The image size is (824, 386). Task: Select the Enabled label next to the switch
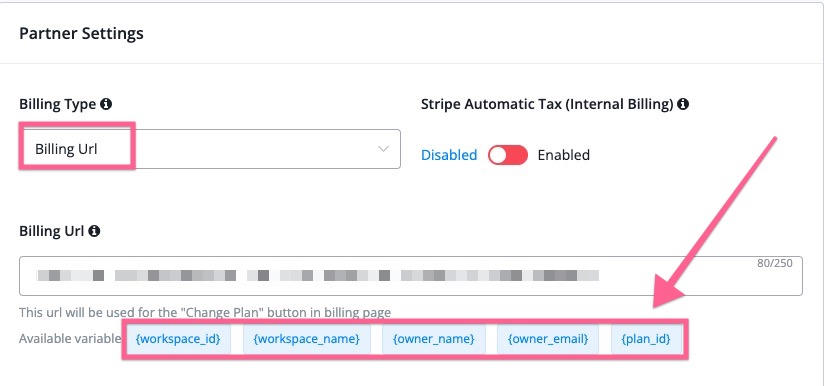[563, 155]
